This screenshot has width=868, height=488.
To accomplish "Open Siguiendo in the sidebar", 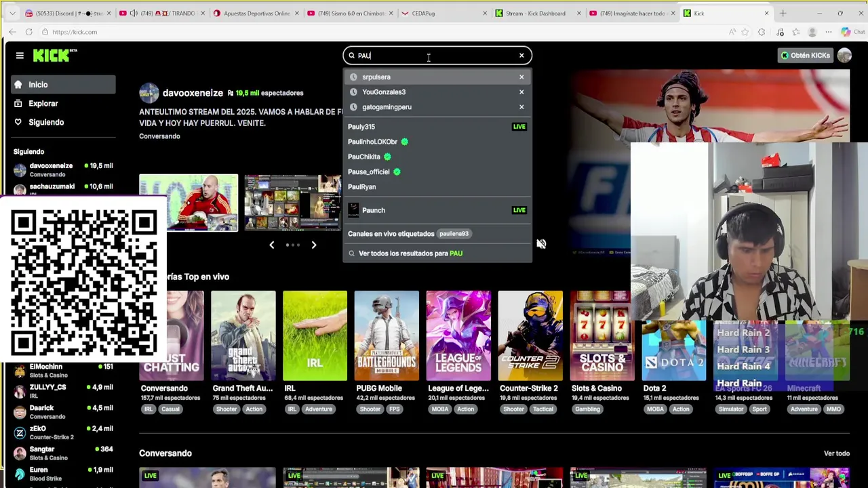I will (63, 123).
